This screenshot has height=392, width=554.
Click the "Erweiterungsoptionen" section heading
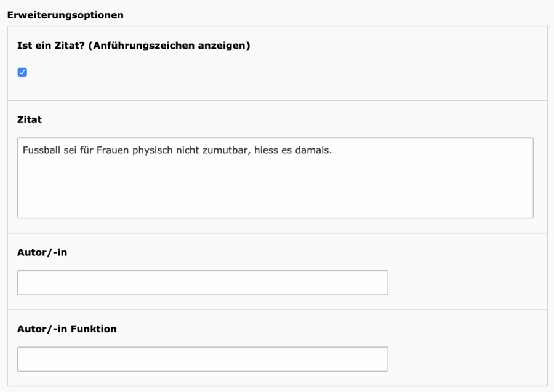(x=65, y=15)
